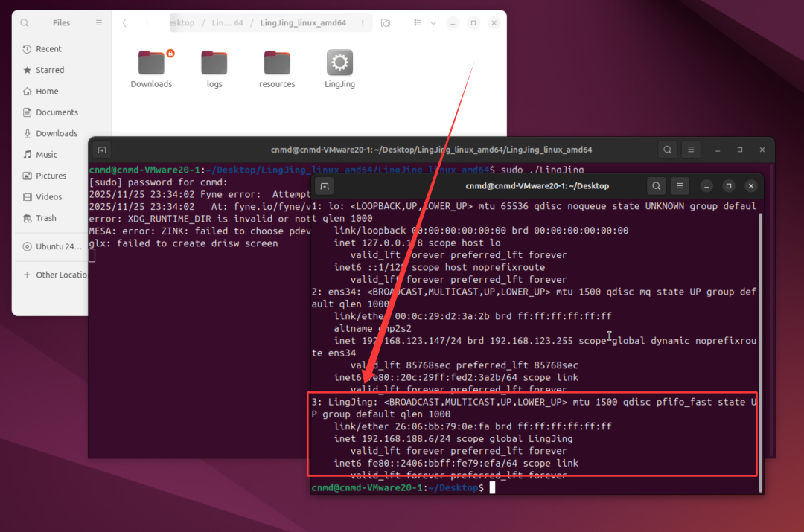Expand Files view options dropdown arrow
The width and height of the screenshot is (804, 532).
coord(433,23)
